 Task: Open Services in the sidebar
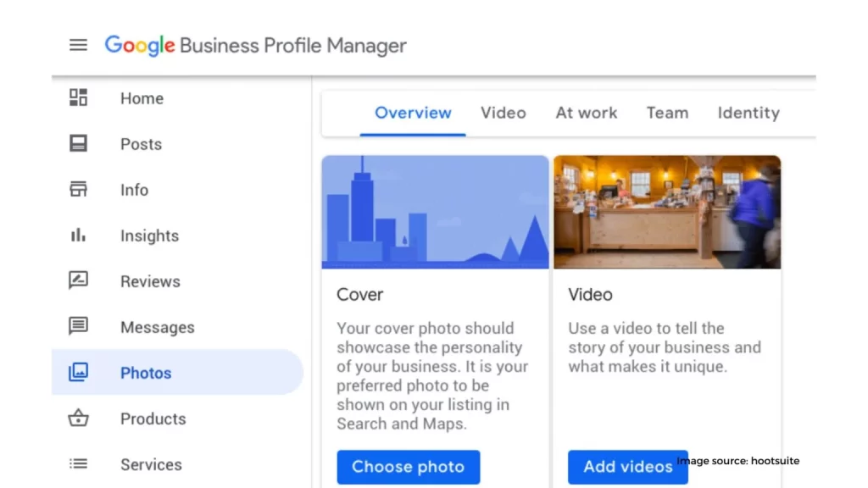pyautogui.click(x=151, y=465)
